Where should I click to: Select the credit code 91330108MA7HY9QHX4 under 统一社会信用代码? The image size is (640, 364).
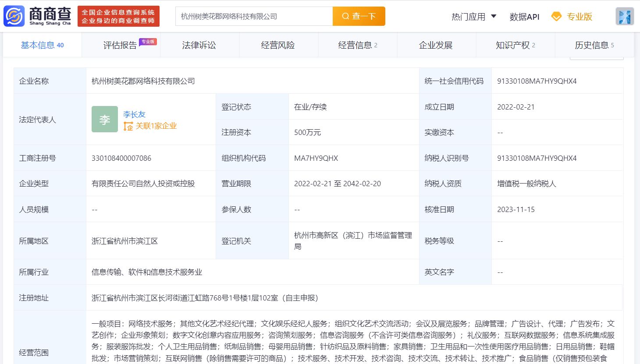[537, 81]
